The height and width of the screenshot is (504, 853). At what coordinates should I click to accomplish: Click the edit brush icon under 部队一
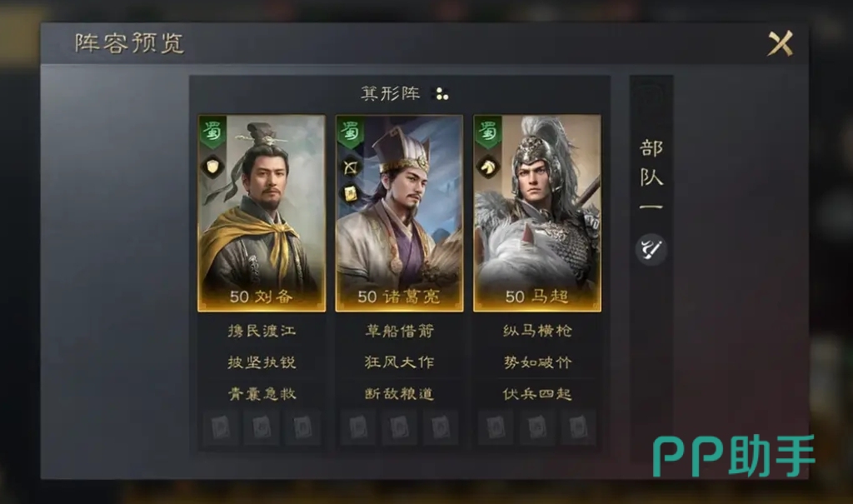651,249
